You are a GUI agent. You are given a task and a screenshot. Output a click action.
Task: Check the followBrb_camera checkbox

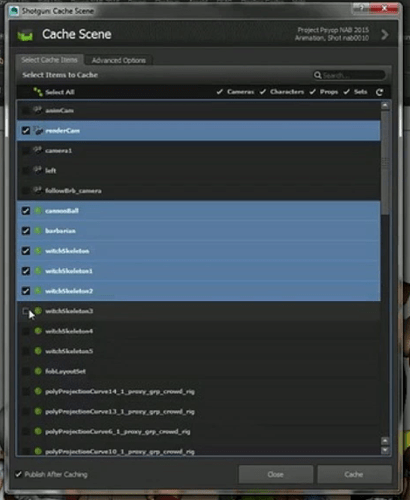[26, 191]
